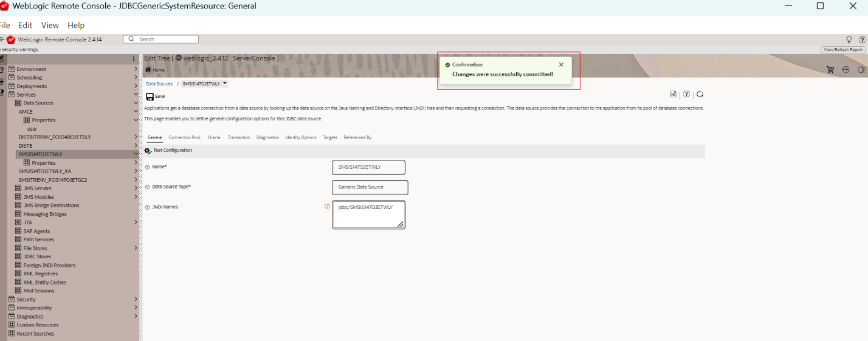This screenshot has height=341, width=868.
Task: Select the JMS Modules tree item
Action: 39,197
